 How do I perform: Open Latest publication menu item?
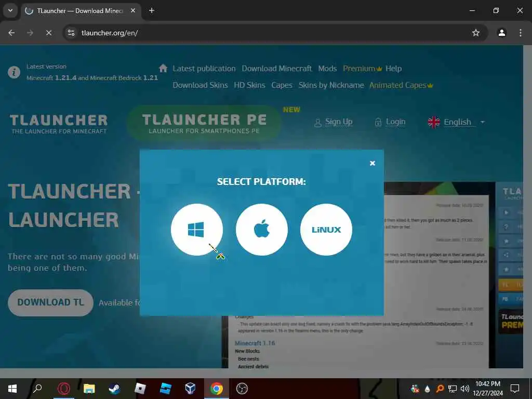204,69
